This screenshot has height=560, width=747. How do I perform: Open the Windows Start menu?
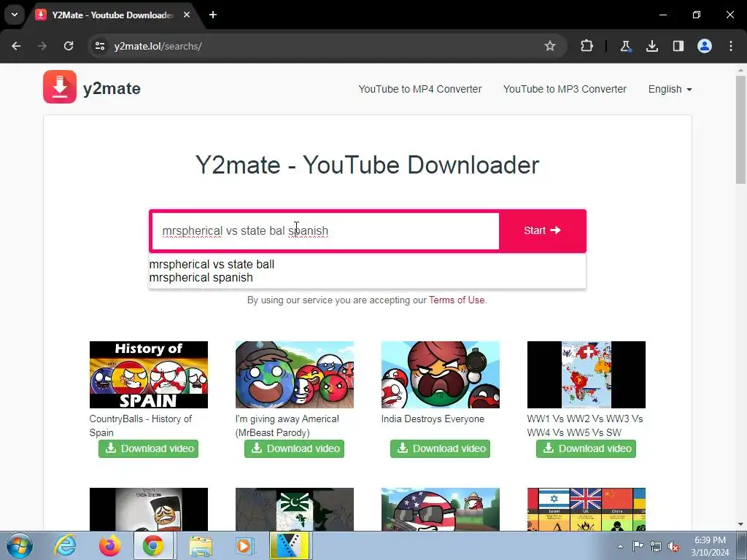tap(19, 545)
